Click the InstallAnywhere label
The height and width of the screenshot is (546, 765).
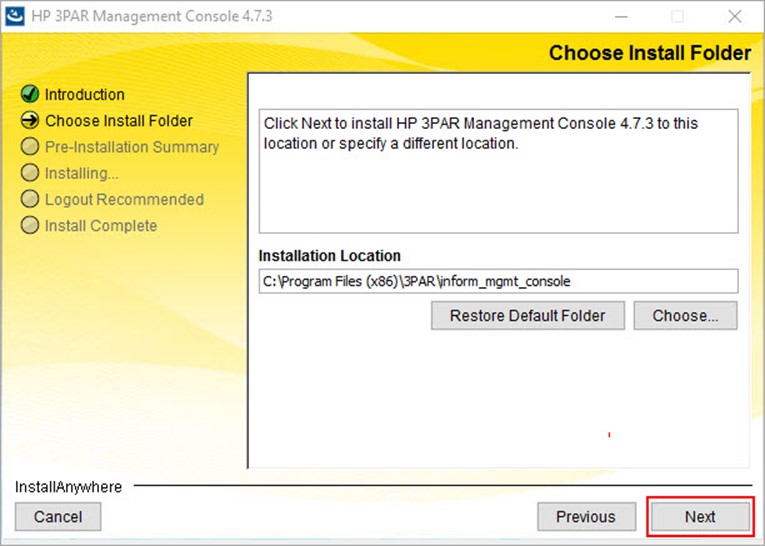(x=68, y=487)
